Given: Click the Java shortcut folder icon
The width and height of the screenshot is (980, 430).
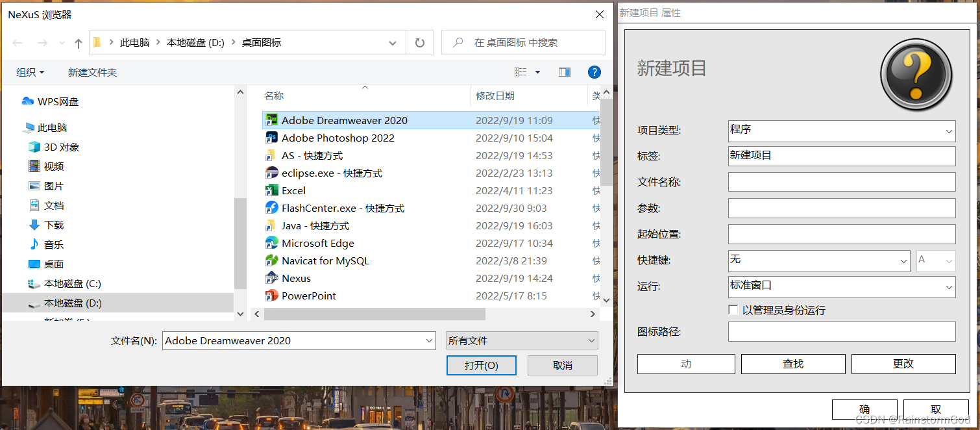Looking at the screenshot, I should click(x=272, y=225).
